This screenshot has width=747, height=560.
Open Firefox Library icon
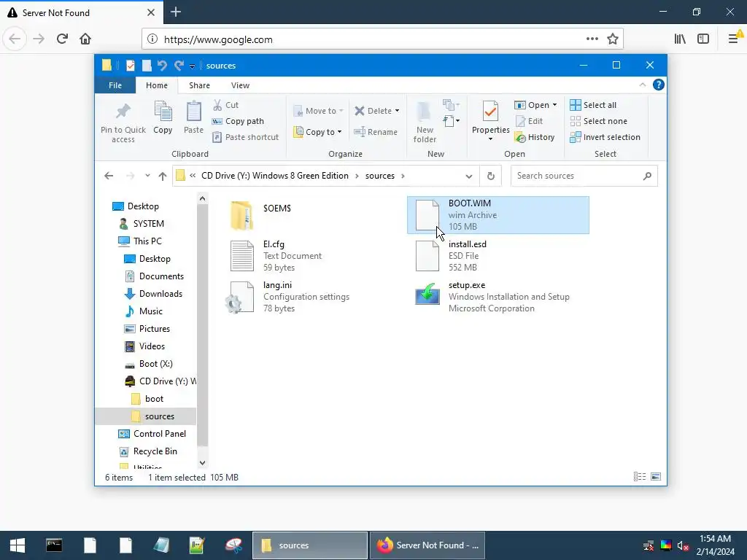coord(680,39)
